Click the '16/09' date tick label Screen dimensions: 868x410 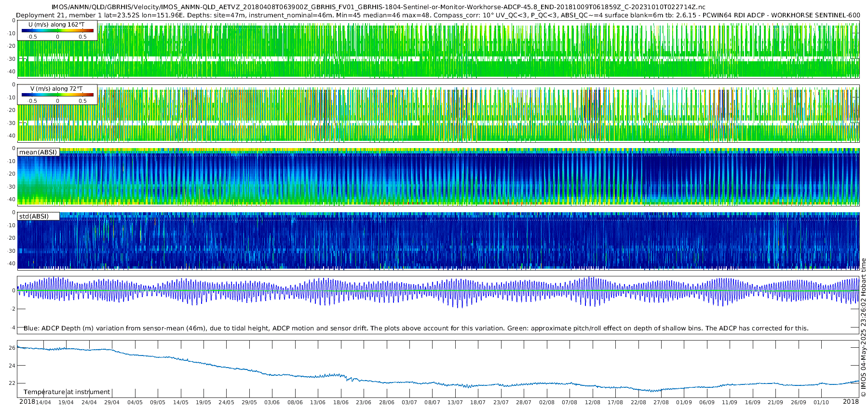(x=753, y=402)
